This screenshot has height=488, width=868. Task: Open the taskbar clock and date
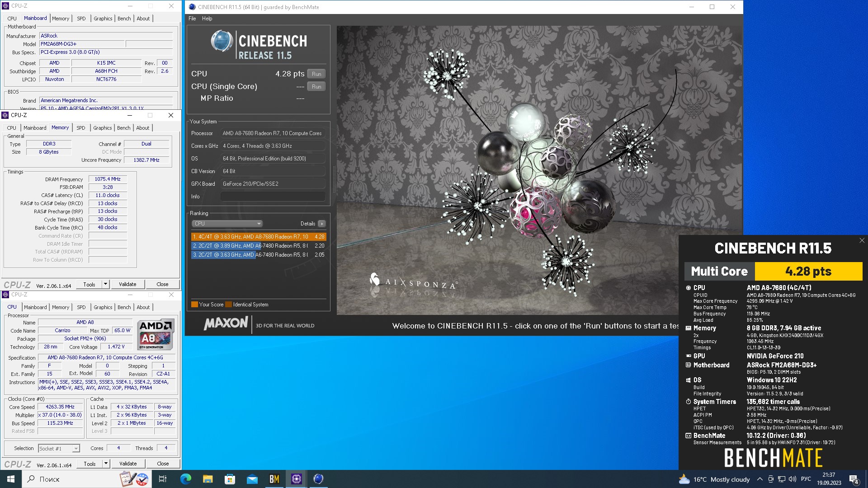coord(829,479)
